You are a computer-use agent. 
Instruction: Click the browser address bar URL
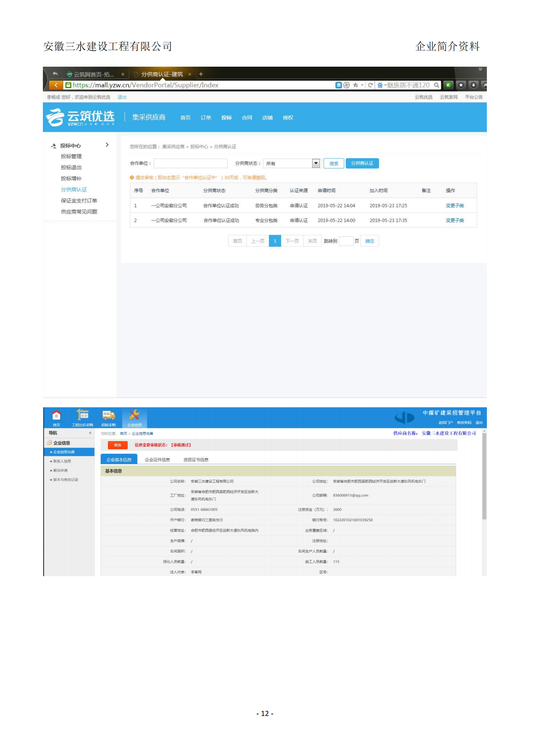point(146,85)
